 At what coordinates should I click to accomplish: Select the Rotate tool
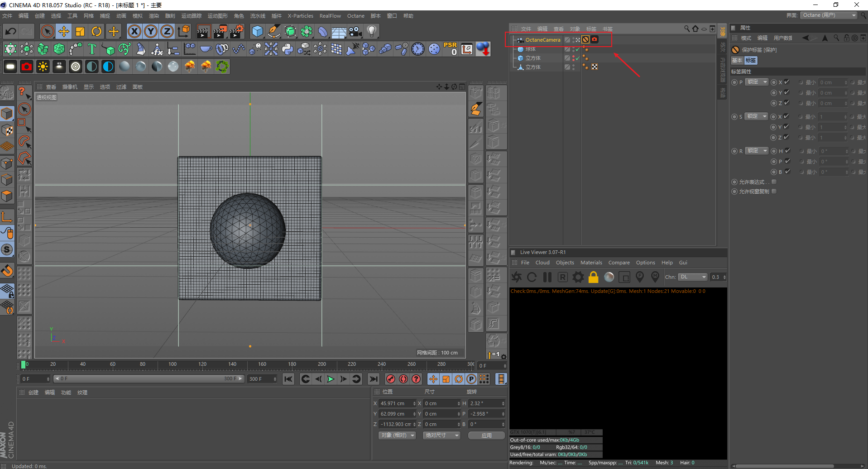point(96,31)
